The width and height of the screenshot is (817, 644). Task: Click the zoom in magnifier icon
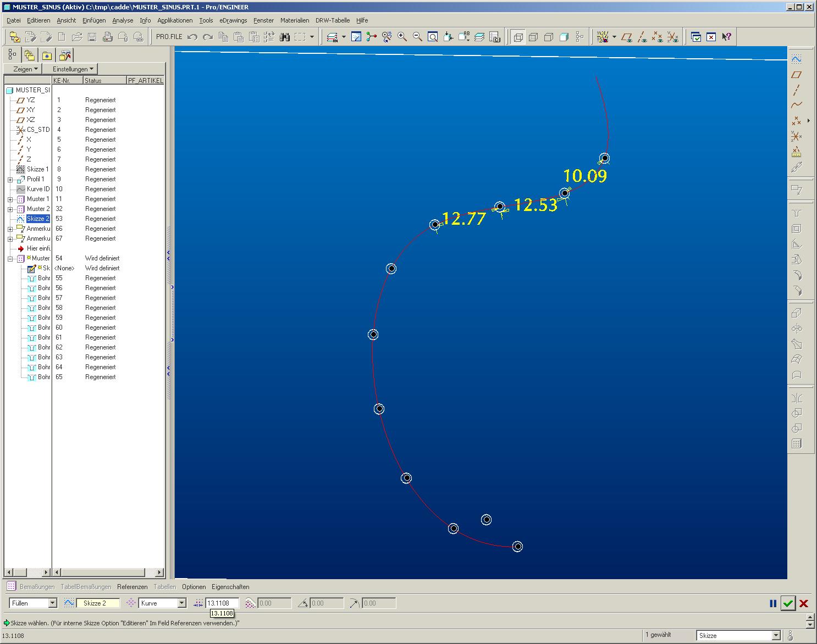(x=402, y=37)
